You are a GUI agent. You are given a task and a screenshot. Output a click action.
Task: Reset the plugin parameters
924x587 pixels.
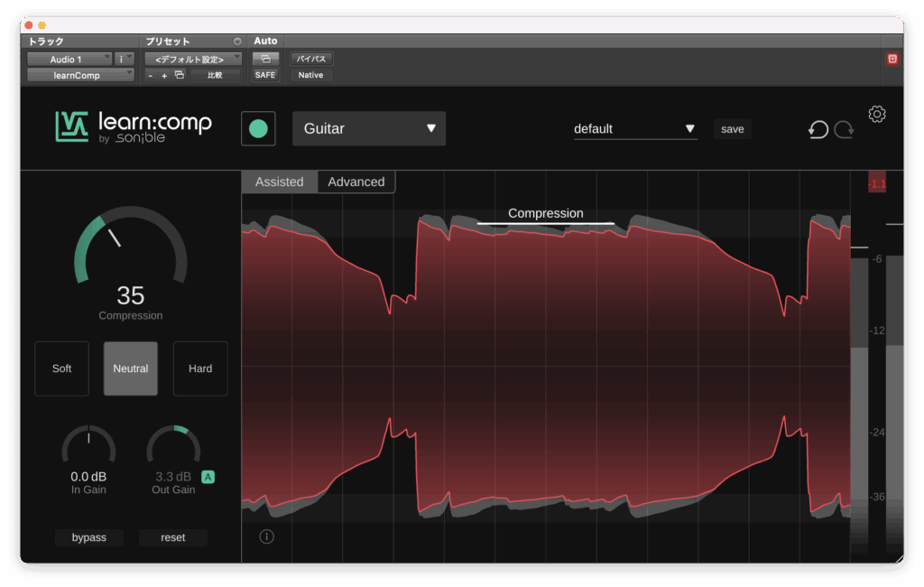172,537
